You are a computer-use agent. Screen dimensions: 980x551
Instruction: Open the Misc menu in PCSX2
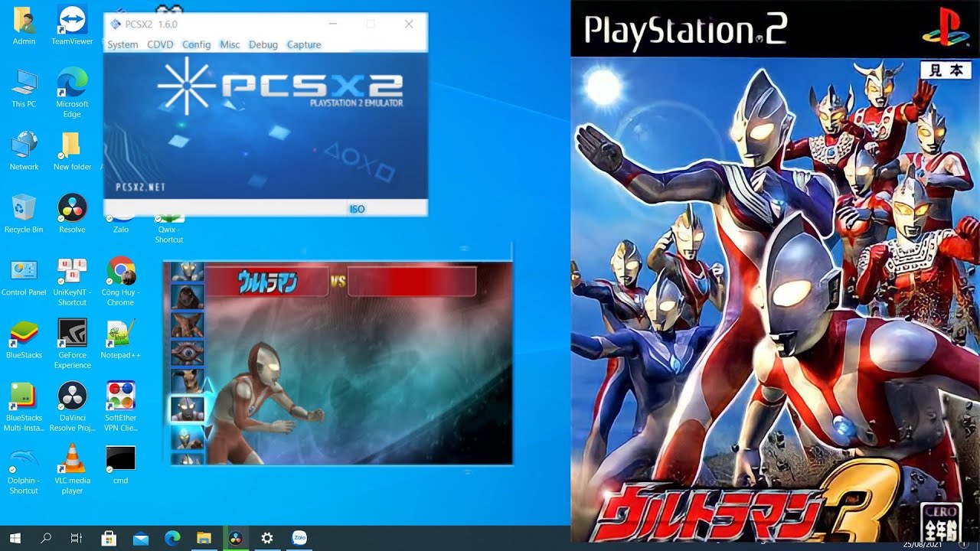click(230, 44)
